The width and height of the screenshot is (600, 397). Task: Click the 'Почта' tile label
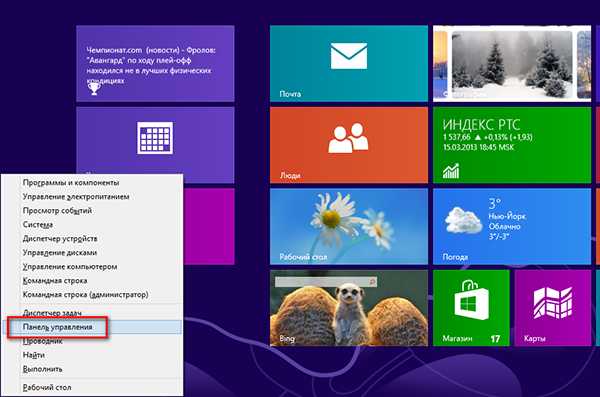[x=290, y=94]
